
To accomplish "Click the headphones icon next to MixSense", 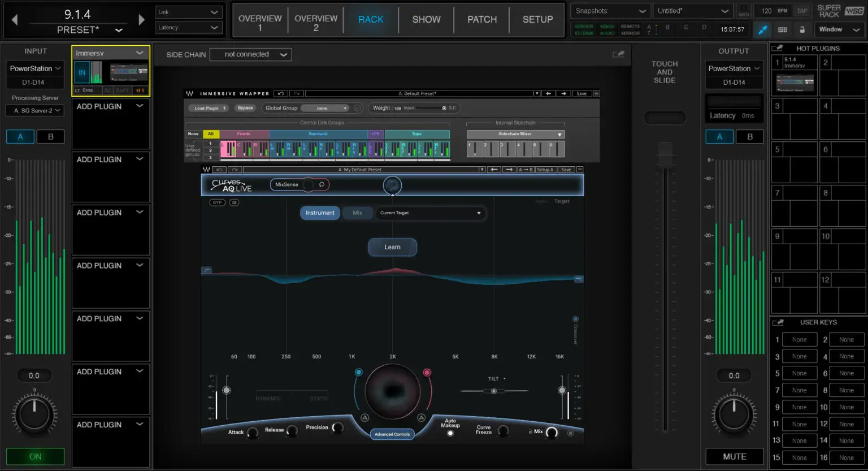I will tap(322, 184).
